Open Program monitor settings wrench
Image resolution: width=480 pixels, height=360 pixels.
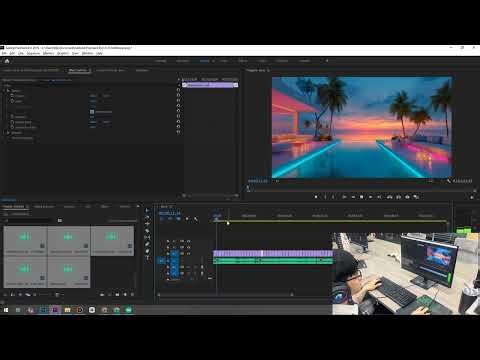click(449, 181)
